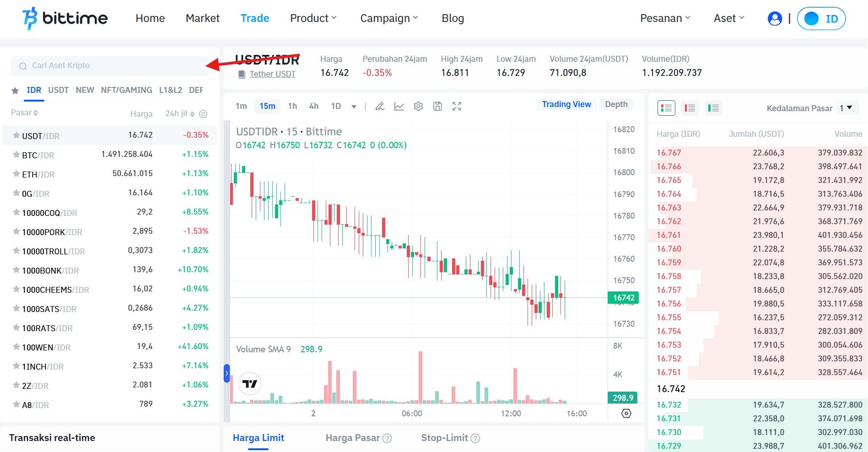The height and width of the screenshot is (452, 868).
Task: Click the Cari Aset Kripto search field
Action: click(x=110, y=66)
